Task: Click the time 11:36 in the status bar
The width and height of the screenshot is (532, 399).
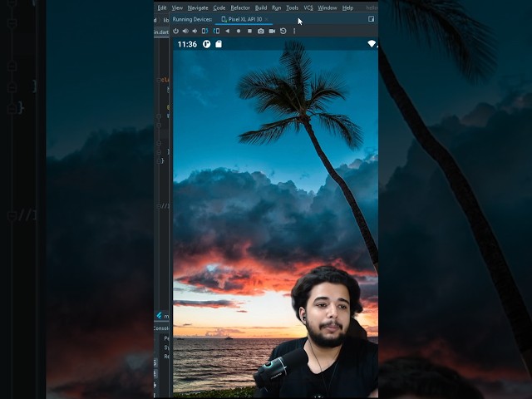Action: (187, 44)
